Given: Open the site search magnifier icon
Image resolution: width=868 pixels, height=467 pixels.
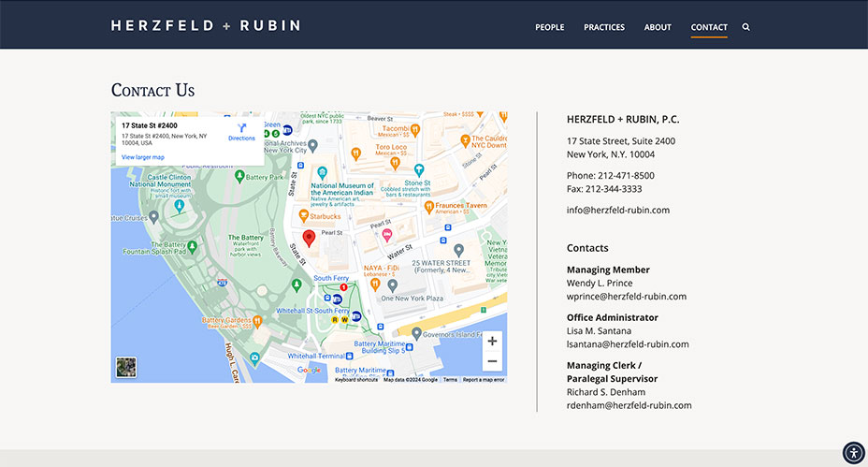Looking at the screenshot, I should (745, 26).
